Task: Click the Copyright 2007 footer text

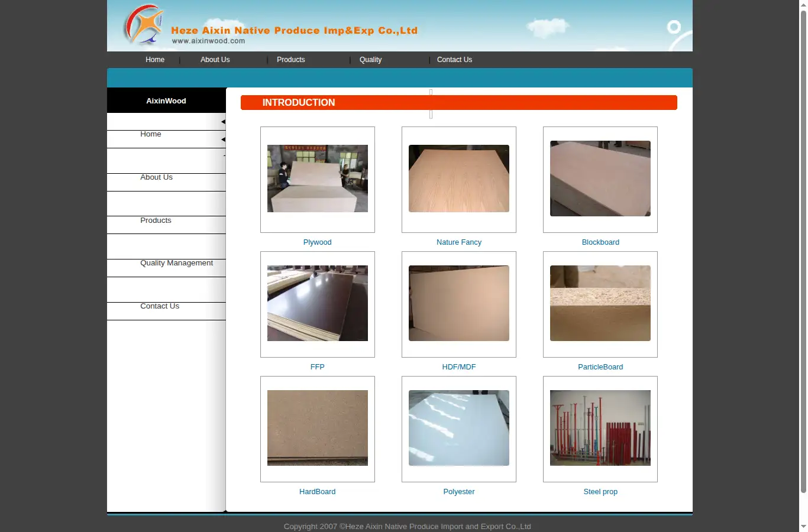Action: pyautogui.click(x=407, y=526)
